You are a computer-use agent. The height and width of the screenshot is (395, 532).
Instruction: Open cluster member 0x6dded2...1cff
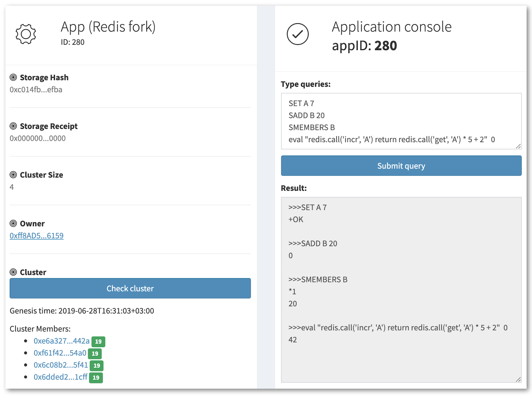pos(61,377)
